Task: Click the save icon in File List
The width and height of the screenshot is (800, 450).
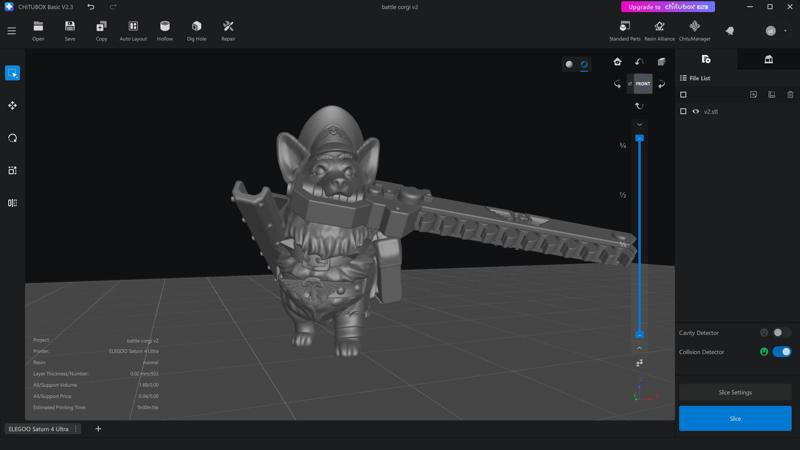Action: click(771, 94)
